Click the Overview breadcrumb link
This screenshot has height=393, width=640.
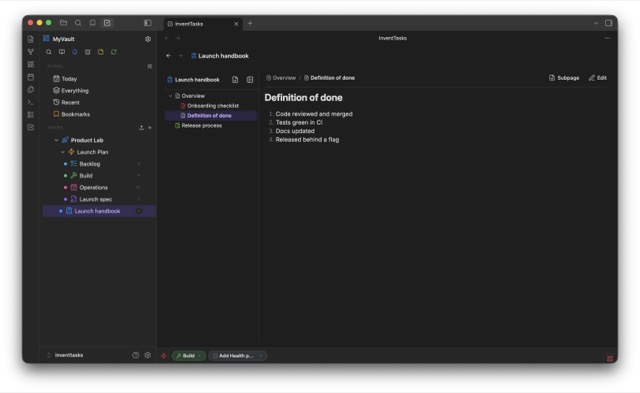tap(281, 78)
